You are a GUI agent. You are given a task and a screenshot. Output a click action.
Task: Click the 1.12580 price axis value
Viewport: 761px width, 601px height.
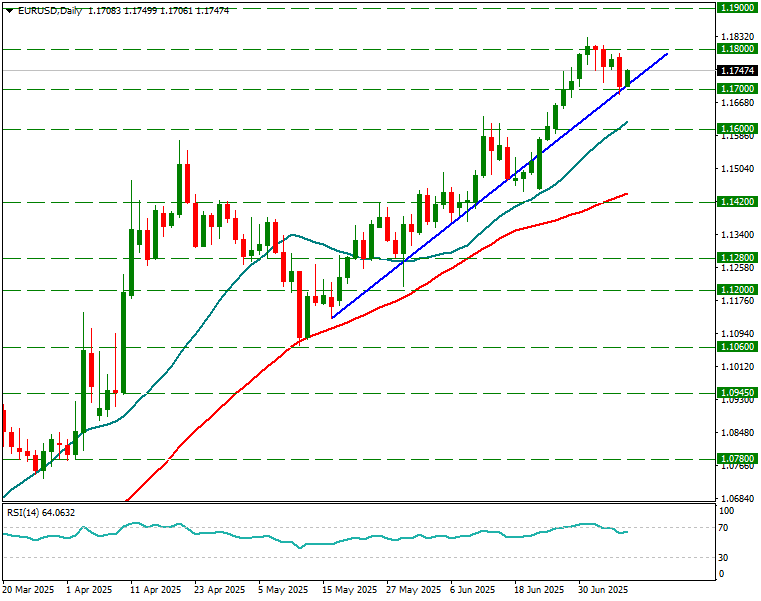click(x=738, y=267)
